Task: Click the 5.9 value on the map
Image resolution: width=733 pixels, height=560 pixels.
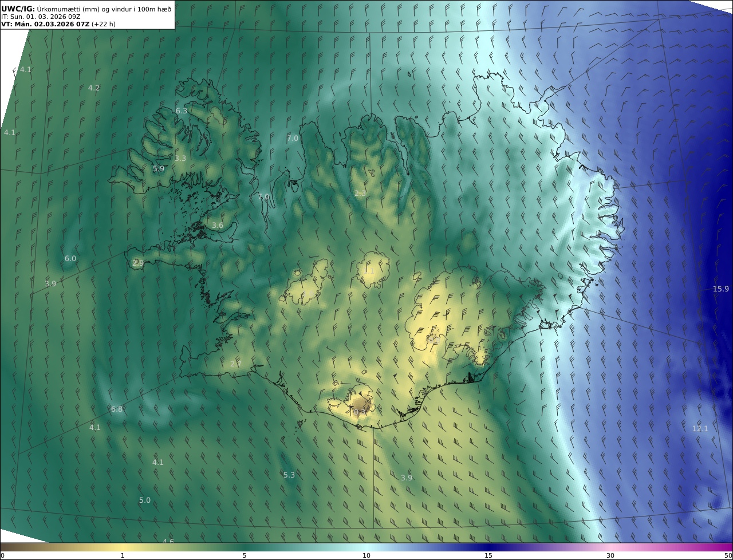Action: coord(159,168)
